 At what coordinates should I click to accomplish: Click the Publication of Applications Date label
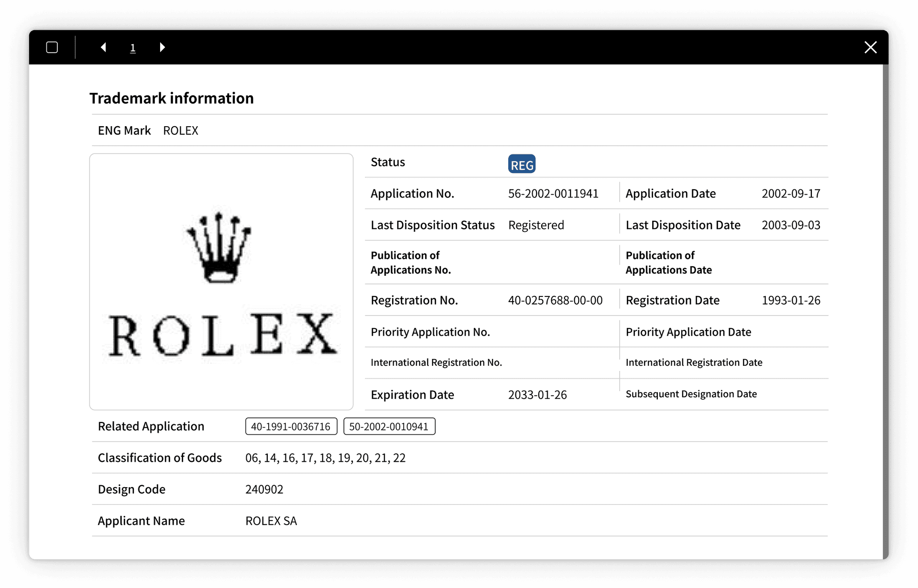point(668,262)
